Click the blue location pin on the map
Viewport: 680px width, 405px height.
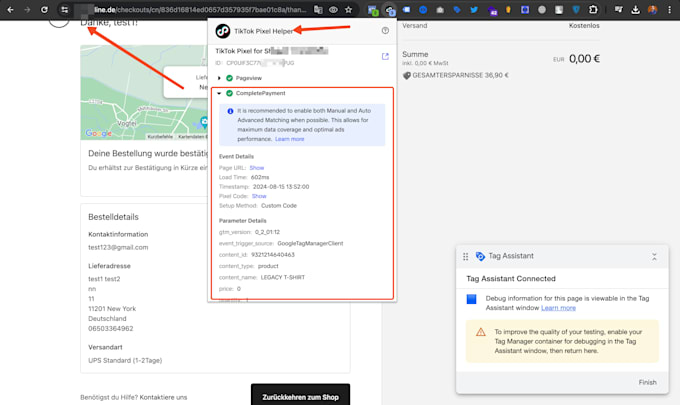pyautogui.click(x=203, y=122)
